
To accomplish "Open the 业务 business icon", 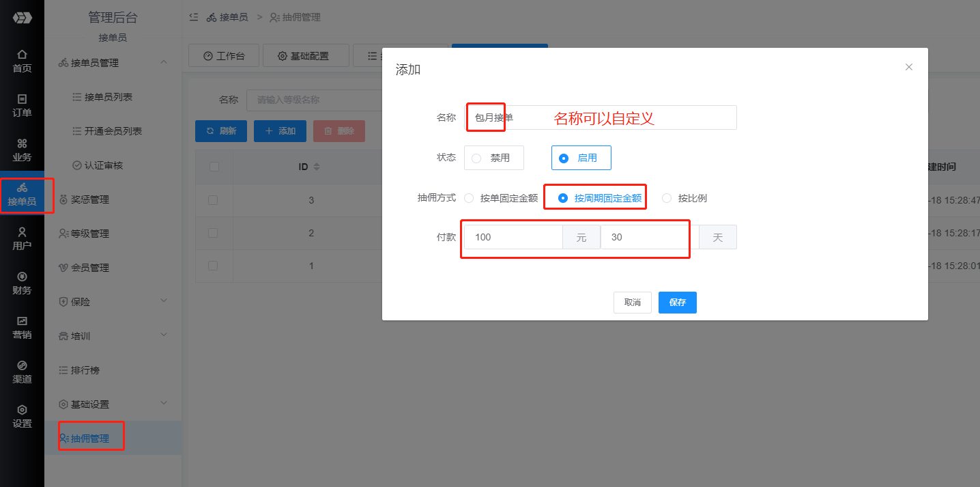I will coord(22,150).
